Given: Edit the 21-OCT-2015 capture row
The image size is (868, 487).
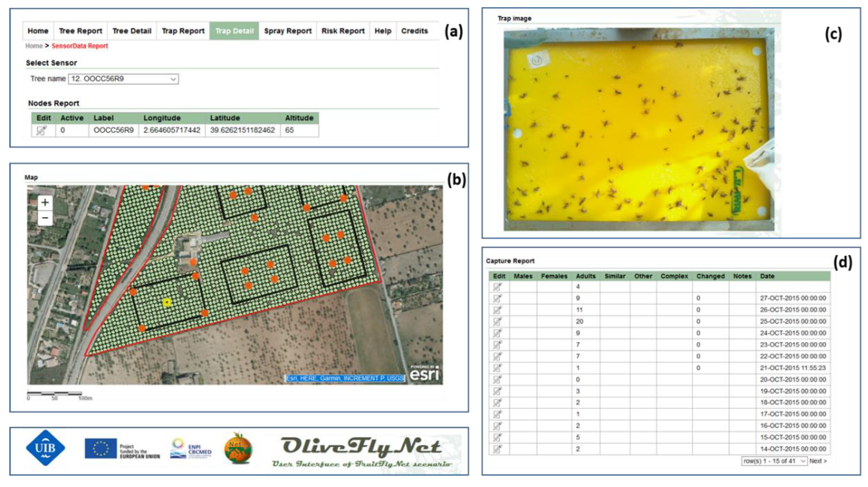Looking at the screenshot, I should [x=497, y=368].
